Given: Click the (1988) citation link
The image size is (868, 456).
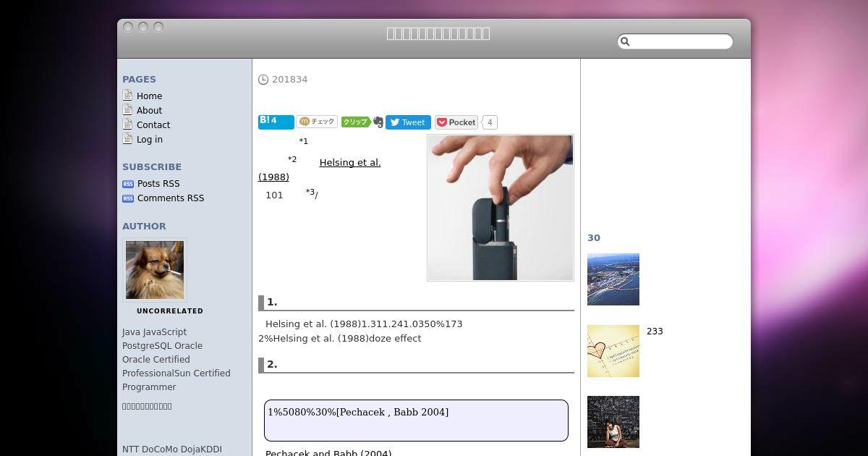Looking at the screenshot, I should 273,177.
